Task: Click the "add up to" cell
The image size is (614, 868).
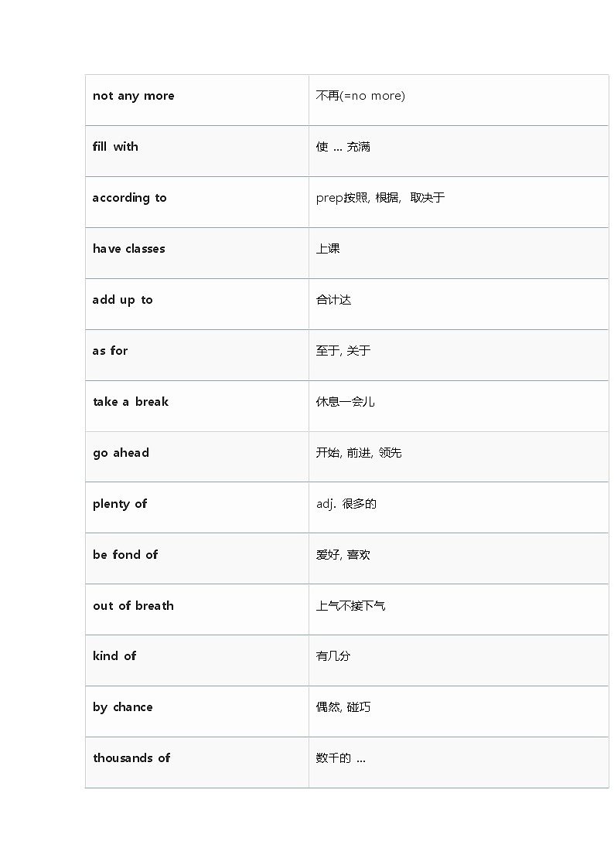Action: [122, 300]
